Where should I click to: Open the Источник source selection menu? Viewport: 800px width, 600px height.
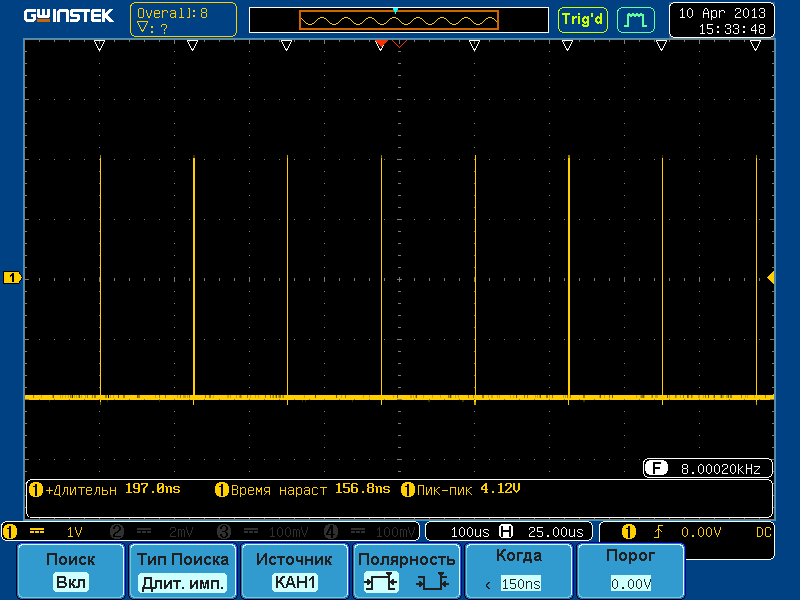tap(294, 571)
